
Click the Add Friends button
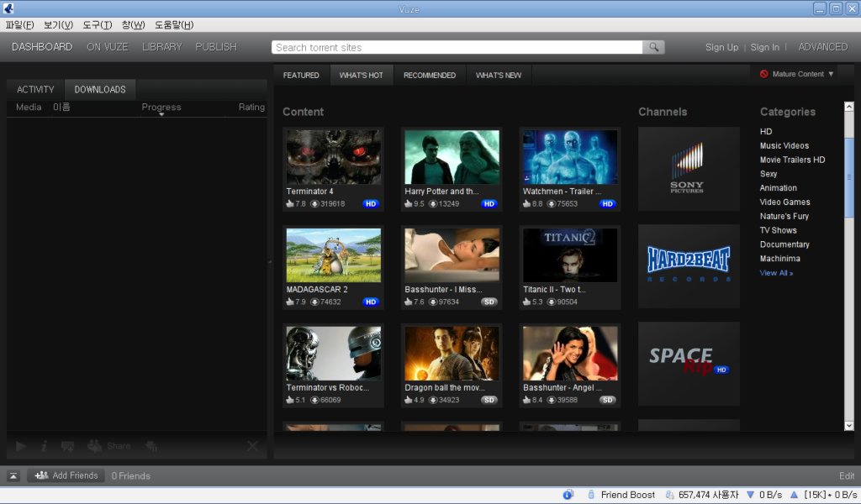[x=66, y=475]
